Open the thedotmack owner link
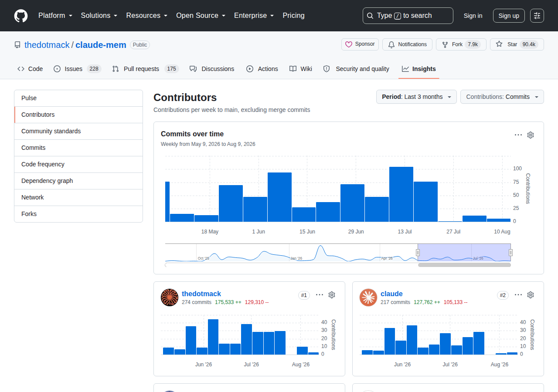 [47, 45]
